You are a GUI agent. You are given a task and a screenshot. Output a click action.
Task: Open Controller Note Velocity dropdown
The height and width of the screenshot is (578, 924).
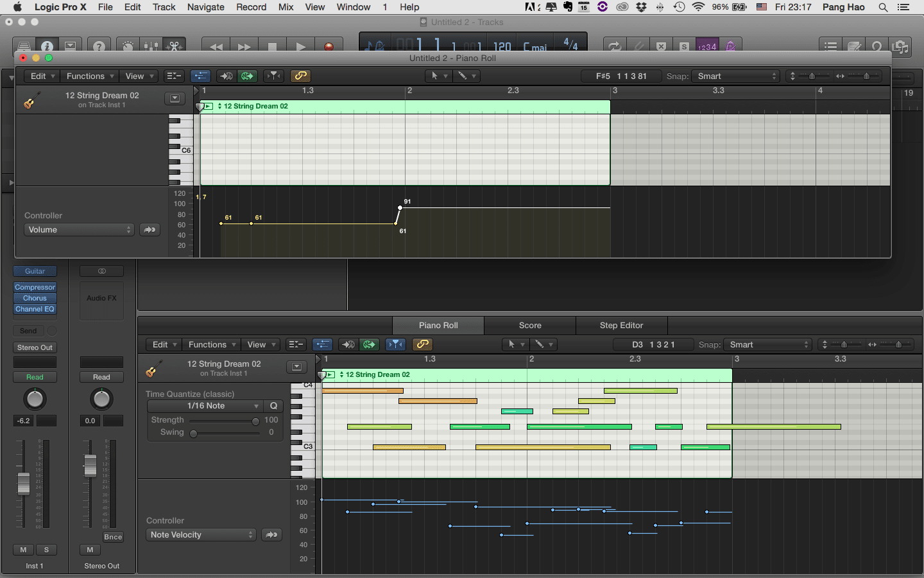[201, 535]
